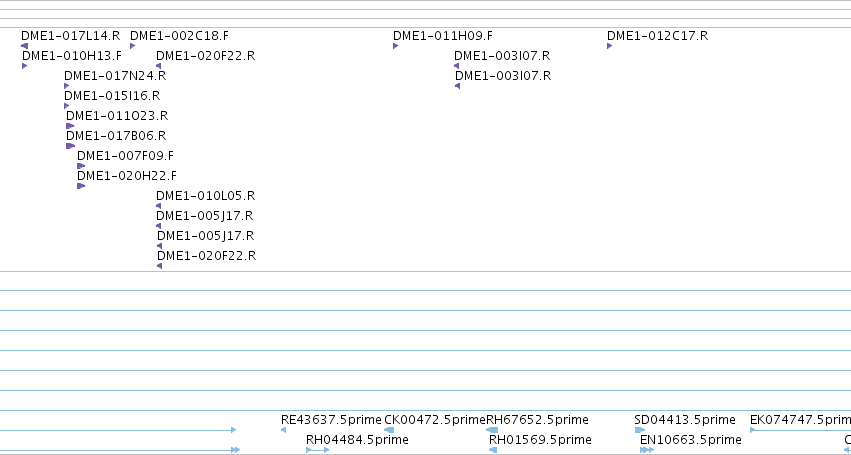Click purple arrow glyph under DME1-002C18.F

[x=132, y=46]
